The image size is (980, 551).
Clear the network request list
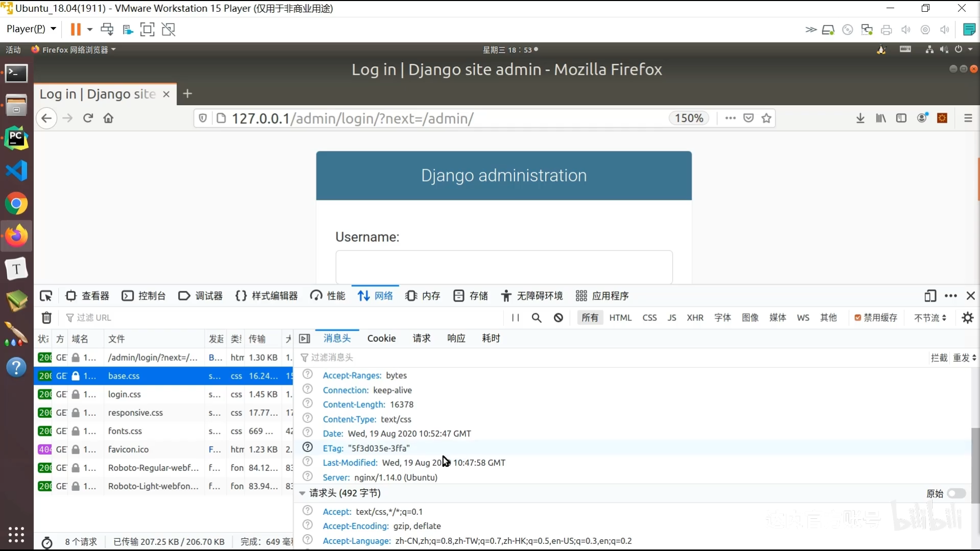coord(46,318)
